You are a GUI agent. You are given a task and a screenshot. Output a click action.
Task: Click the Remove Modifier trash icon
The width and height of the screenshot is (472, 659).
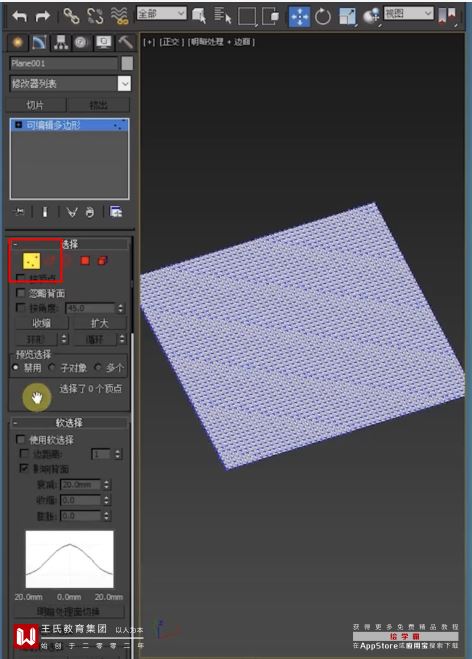[90, 212]
